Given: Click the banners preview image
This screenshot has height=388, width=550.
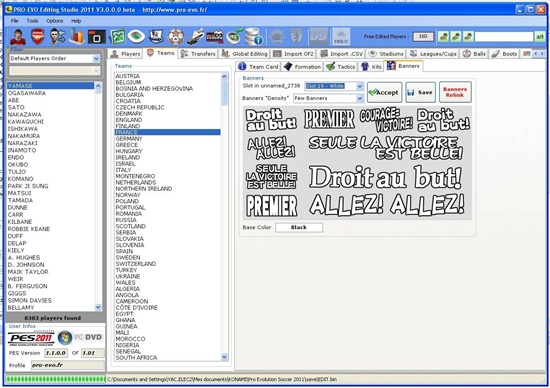Looking at the screenshot, I should [357, 163].
